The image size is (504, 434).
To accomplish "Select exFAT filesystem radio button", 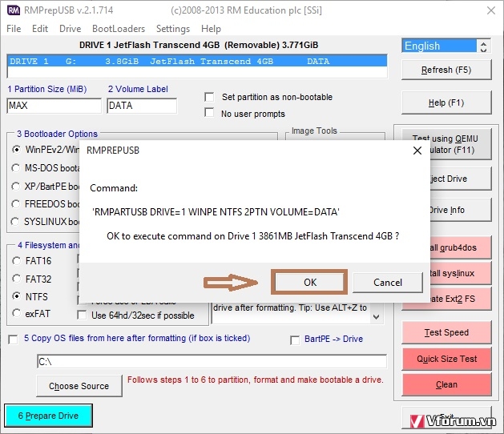I will (x=16, y=313).
